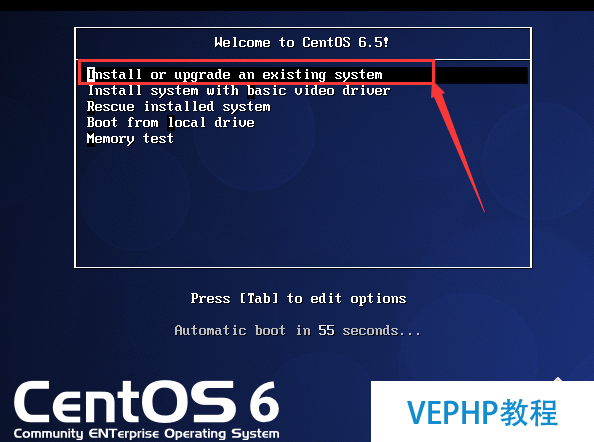594x442 pixels.
Task: Click the "Welcome to CentOS 6.5!" title
Action: (302, 42)
